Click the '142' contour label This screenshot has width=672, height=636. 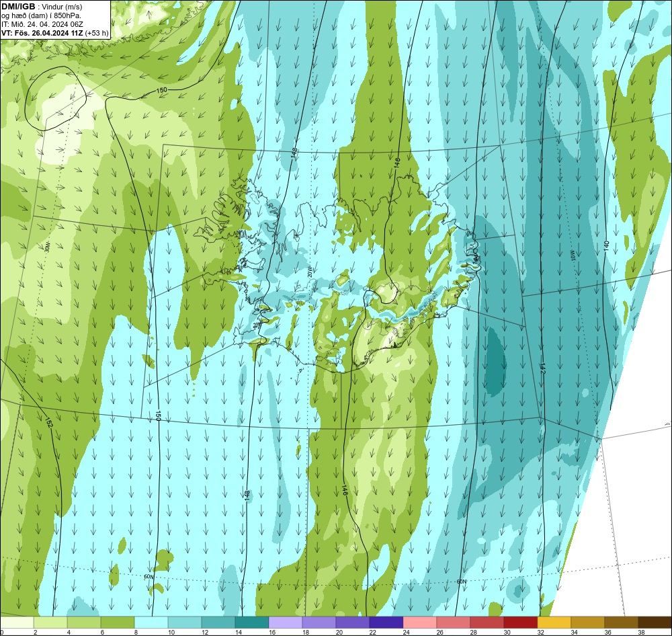[542, 369]
